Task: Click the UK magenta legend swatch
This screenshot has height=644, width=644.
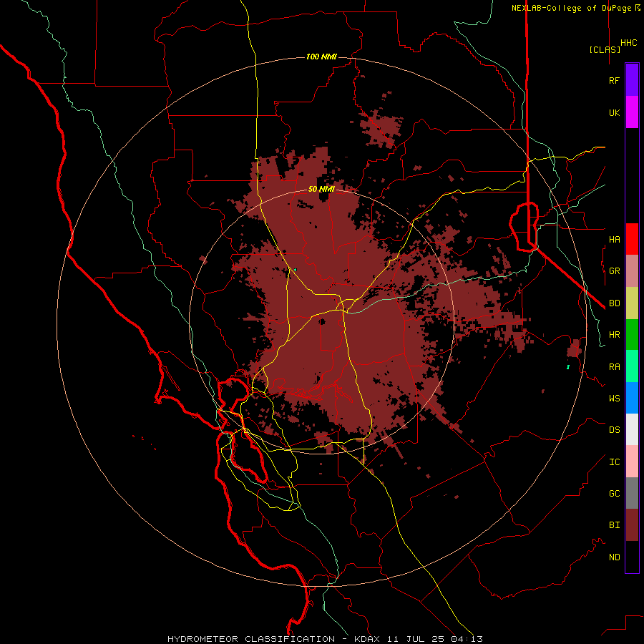Action: click(x=632, y=112)
